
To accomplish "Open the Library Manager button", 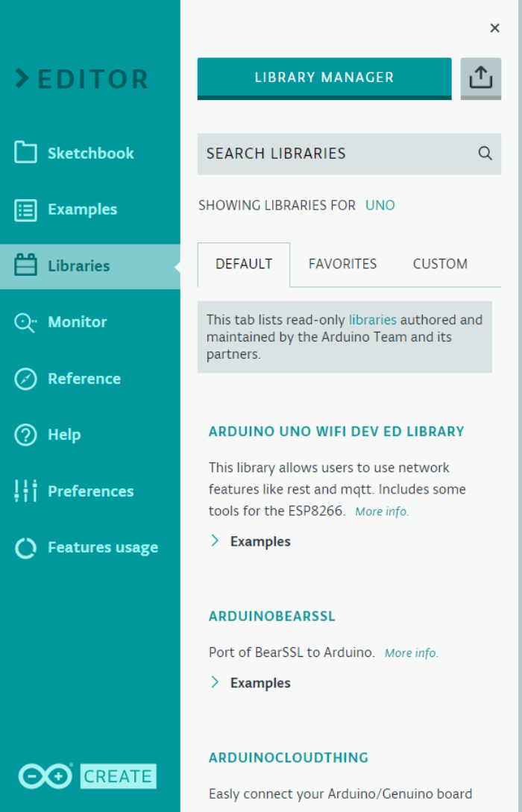I will point(324,78).
